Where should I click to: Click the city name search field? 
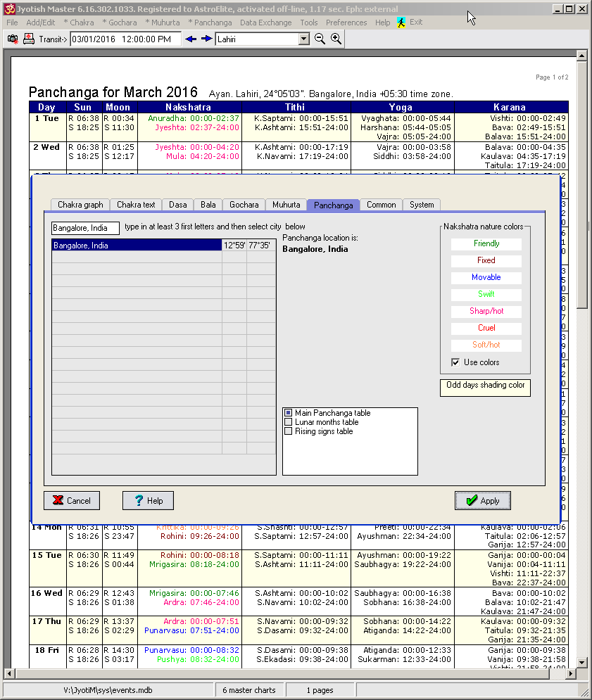(85, 228)
